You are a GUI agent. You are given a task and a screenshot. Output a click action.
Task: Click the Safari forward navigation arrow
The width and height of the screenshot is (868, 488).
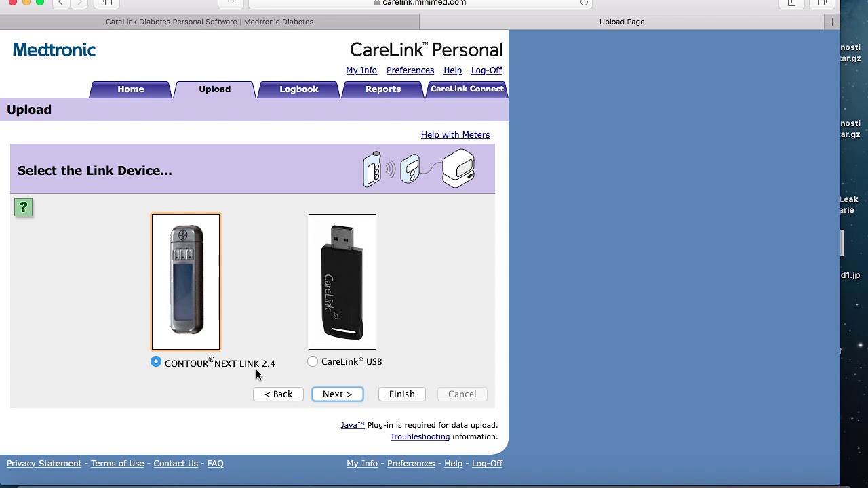coord(79,3)
